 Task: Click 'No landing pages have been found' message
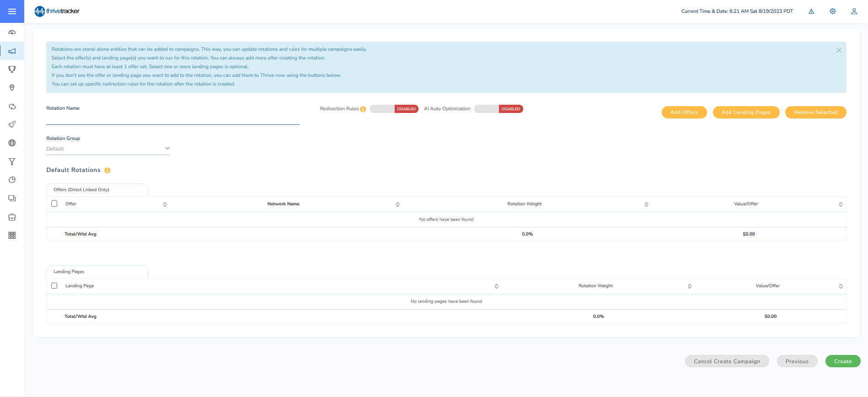[446, 301]
